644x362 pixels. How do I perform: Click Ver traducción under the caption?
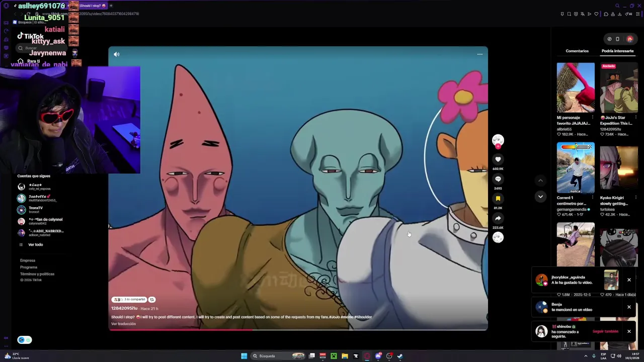(x=123, y=324)
